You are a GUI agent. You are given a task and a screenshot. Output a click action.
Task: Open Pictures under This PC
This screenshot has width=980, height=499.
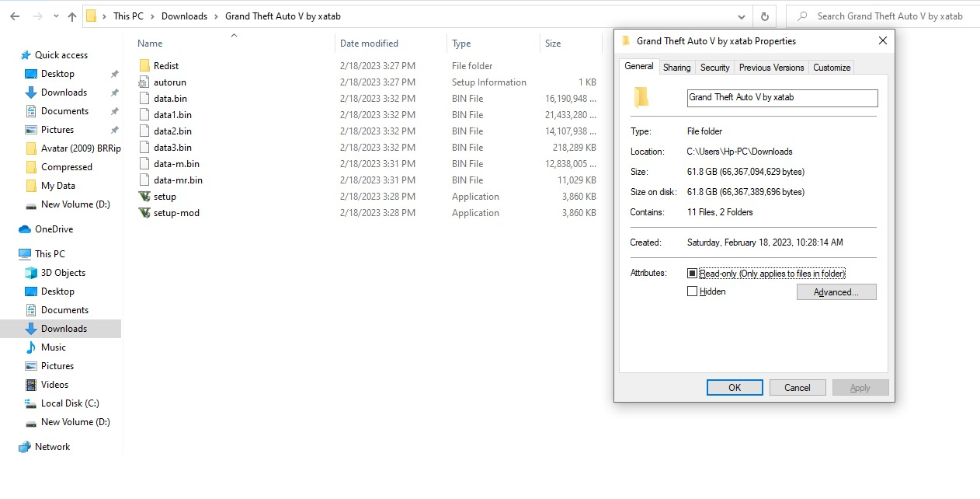57,366
